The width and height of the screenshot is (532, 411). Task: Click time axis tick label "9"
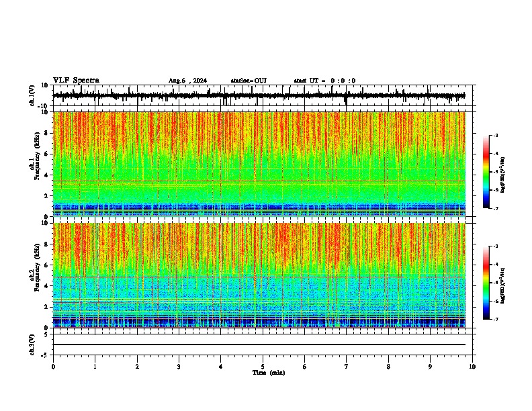[430, 367]
